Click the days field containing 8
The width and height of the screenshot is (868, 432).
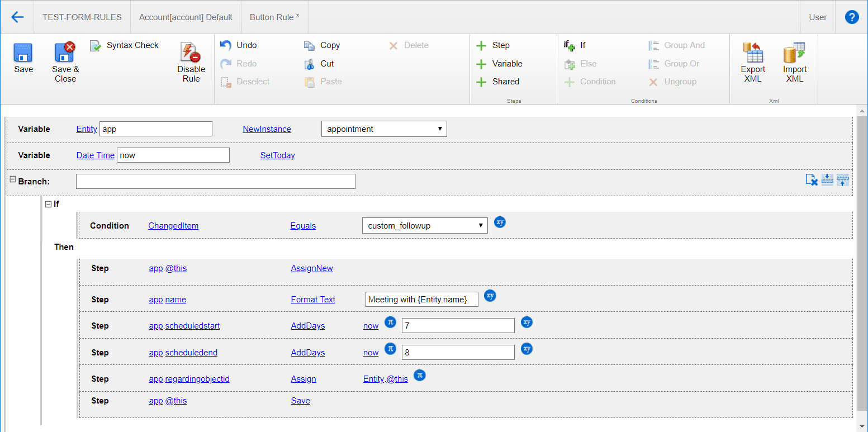point(458,353)
